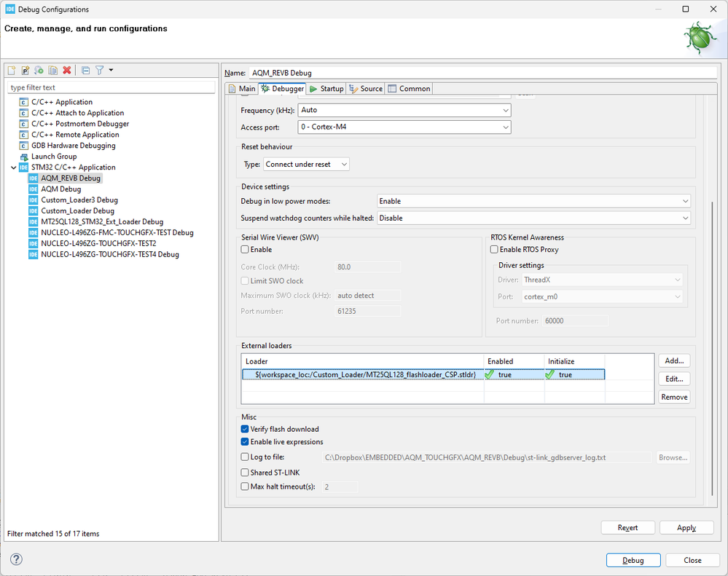Select C/C++ Postmortem Debugger item
The width and height of the screenshot is (728, 576).
click(80, 124)
